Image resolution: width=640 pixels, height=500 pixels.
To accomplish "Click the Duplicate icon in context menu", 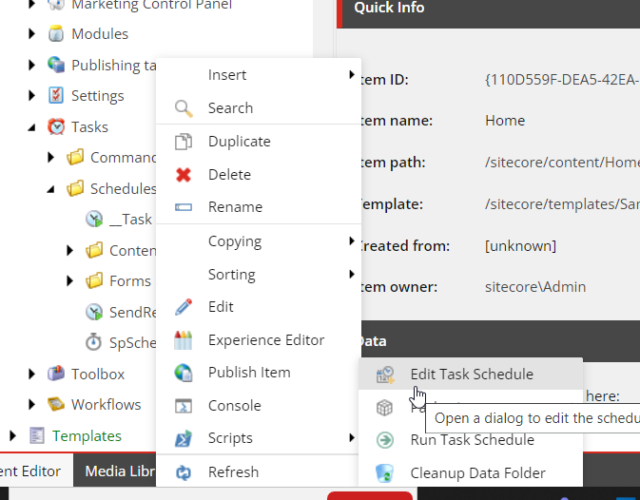I will (x=183, y=142).
